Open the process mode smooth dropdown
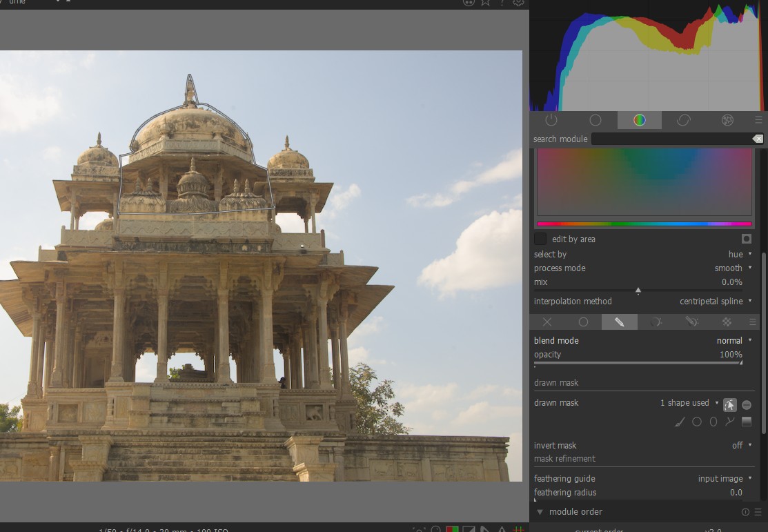768x532 pixels. (643, 268)
